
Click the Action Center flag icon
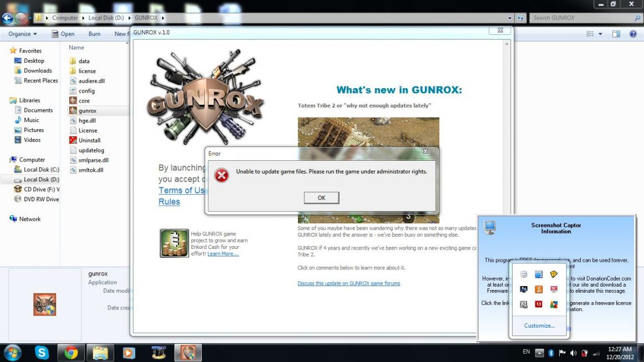click(562, 353)
